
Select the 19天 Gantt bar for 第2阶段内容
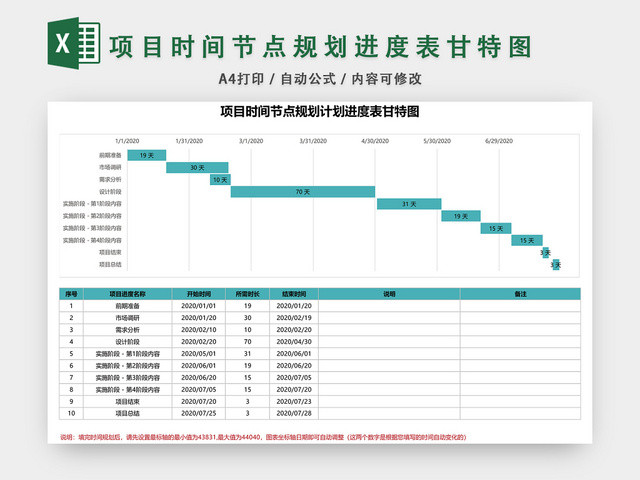click(461, 216)
